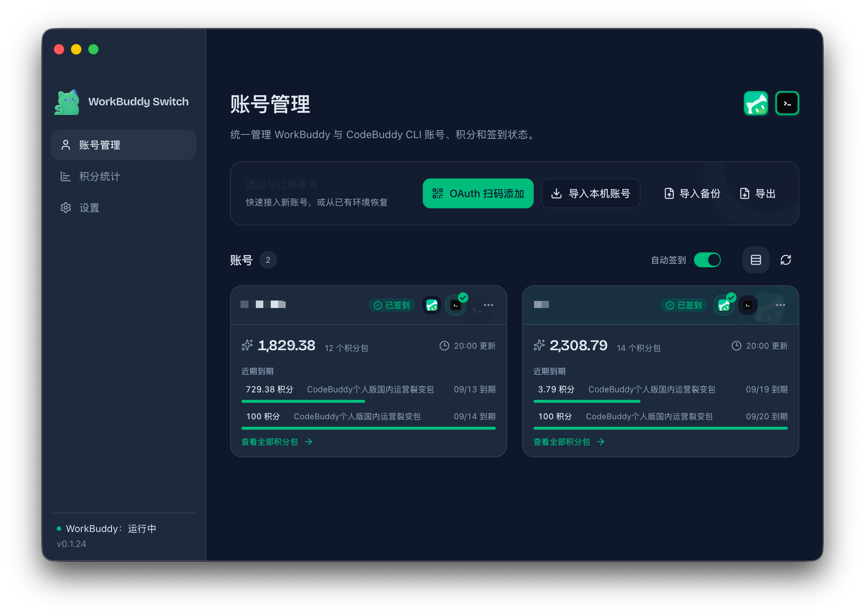Click sparkle icon next to 2,308.79
865x616 pixels.
[x=539, y=345]
